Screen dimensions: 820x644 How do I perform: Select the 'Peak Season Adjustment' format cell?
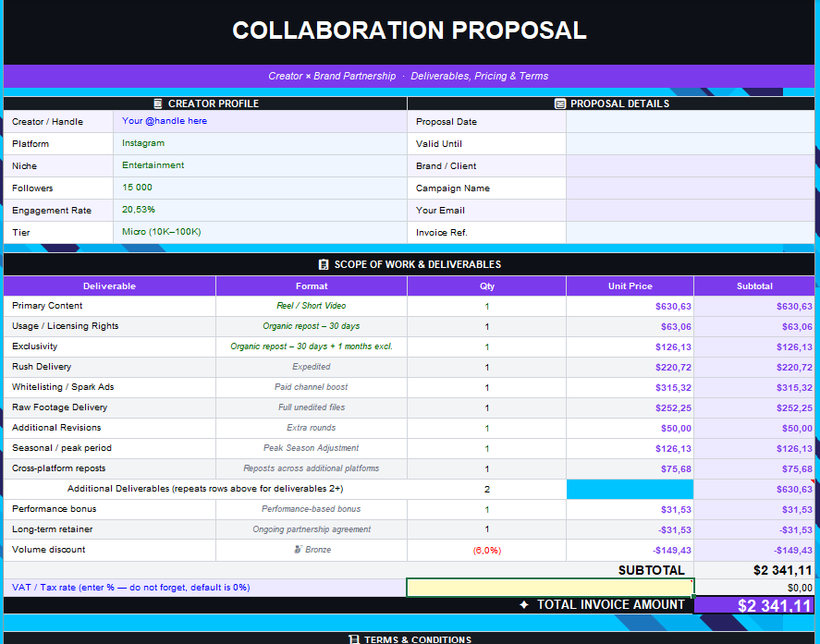(x=312, y=448)
